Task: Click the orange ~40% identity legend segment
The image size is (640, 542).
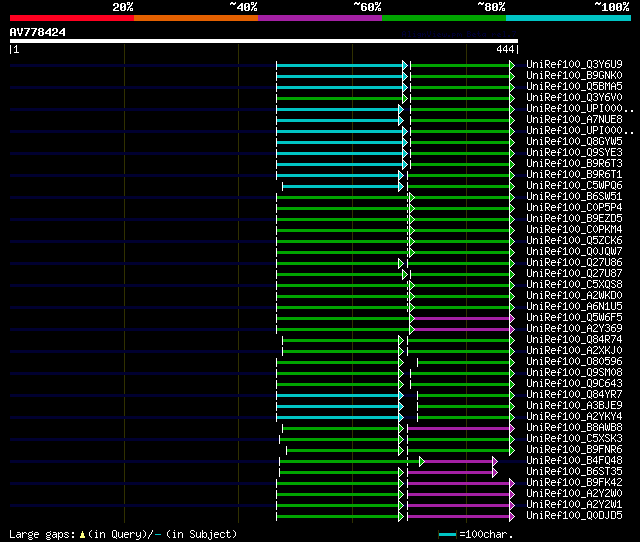Action: [196, 18]
